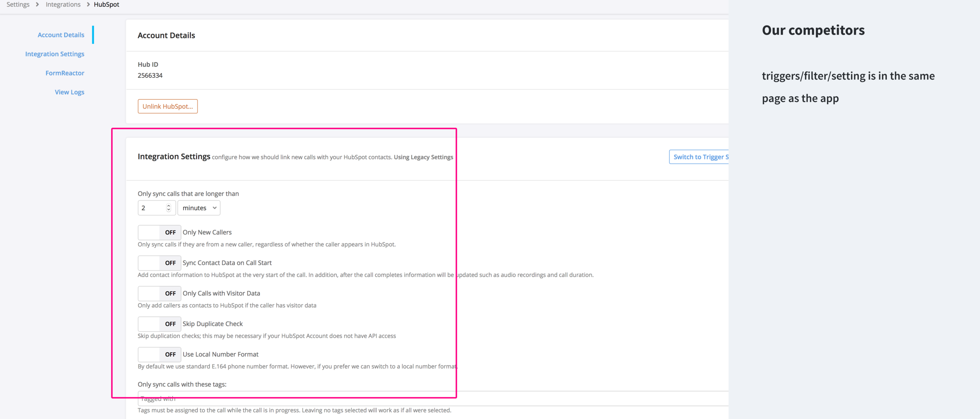Click the Hub ID value 2566334
The height and width of the screenshot is (419, 980).
pos(150,76)
